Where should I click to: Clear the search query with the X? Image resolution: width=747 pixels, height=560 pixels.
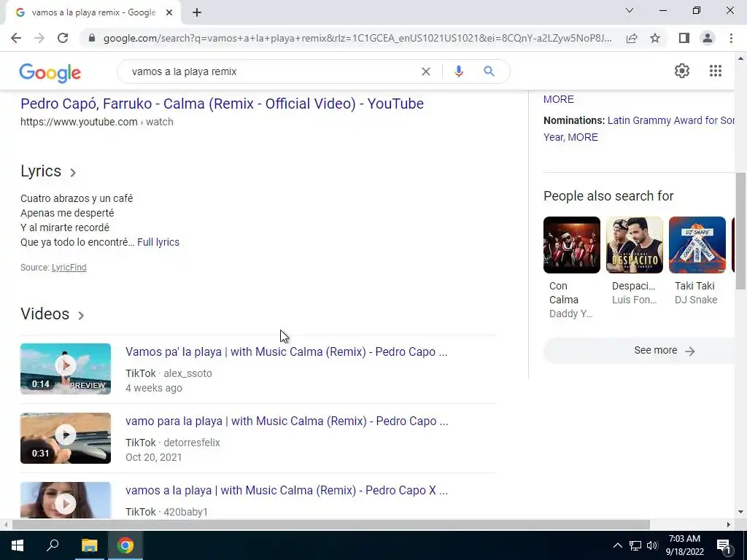[426, 71]
